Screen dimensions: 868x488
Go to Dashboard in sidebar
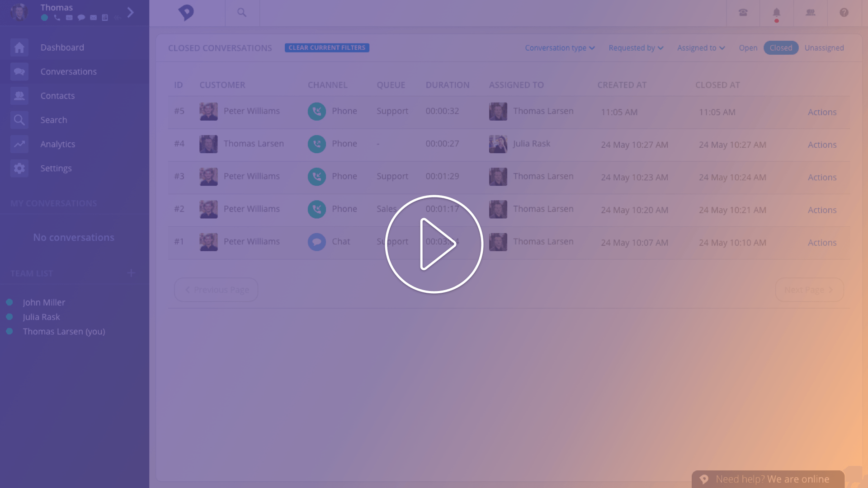(x=62, y=47)
